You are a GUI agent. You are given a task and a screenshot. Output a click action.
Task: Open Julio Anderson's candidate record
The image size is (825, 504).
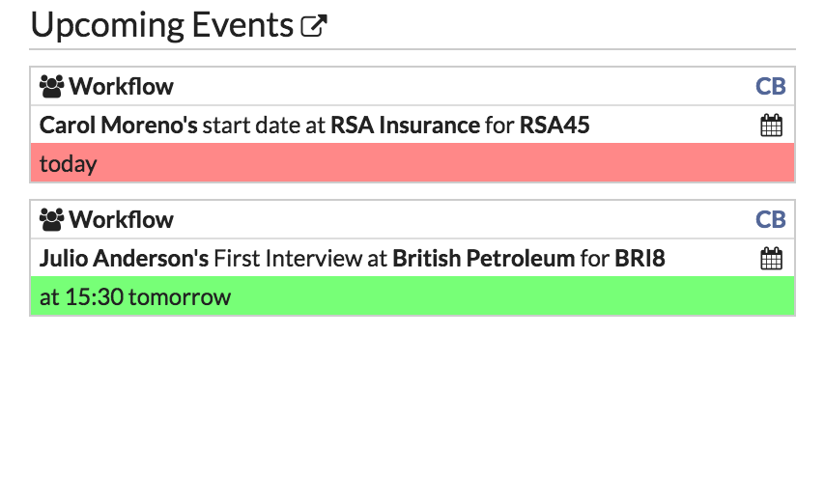click(125, 259)
